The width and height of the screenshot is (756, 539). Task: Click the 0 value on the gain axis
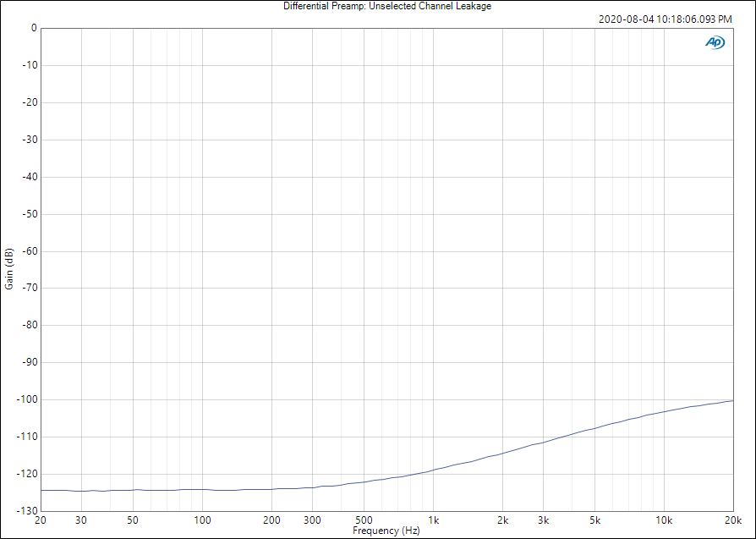(x=34, y=28)
